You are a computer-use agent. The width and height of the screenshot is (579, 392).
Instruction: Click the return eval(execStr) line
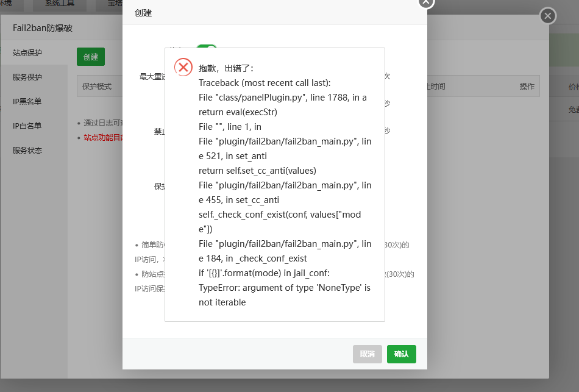[238, 112]
